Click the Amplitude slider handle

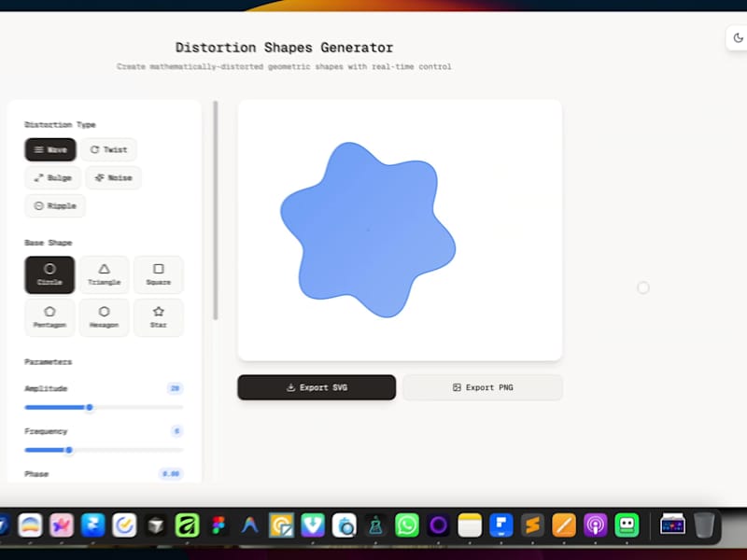[89, 407]
